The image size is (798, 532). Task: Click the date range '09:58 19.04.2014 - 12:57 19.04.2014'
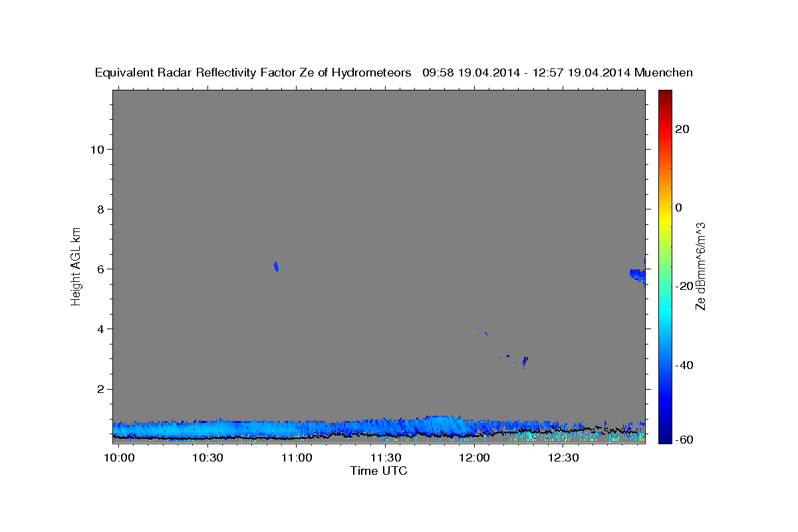pyautogui.click(x=527, y=72)
